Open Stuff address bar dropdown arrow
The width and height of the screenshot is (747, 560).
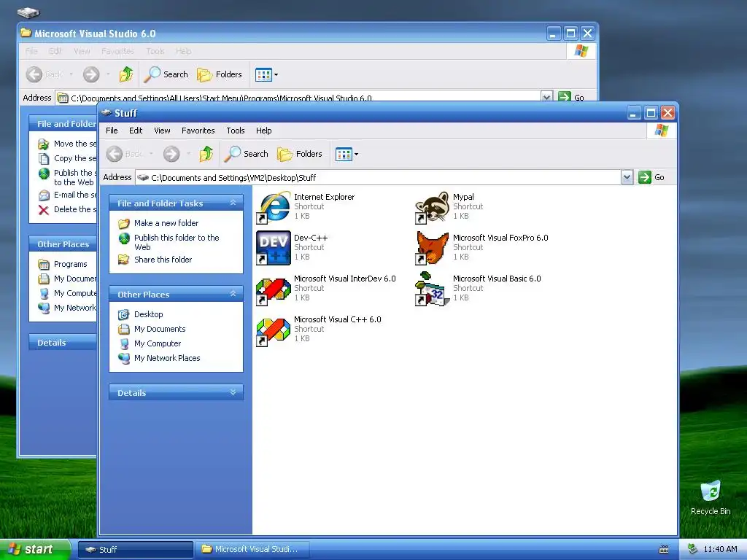627,177
